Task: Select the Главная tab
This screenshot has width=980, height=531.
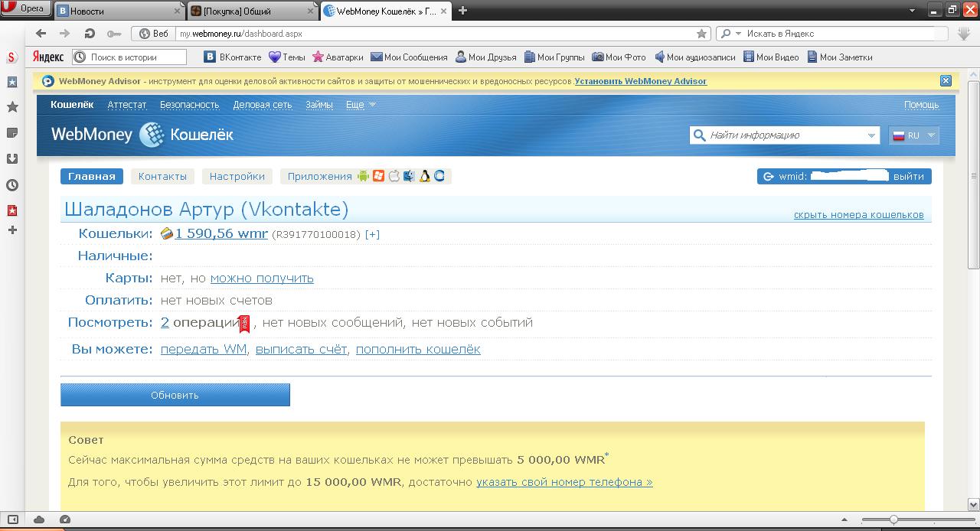Action: click(92, 176)
